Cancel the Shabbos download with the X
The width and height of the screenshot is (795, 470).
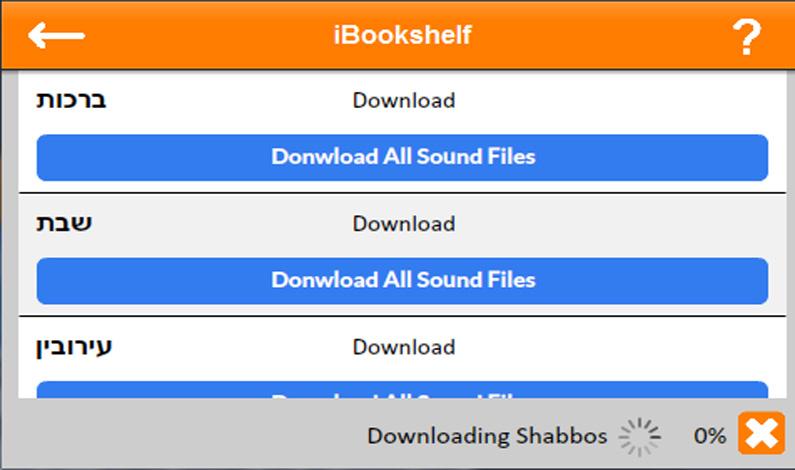point(761,435)
